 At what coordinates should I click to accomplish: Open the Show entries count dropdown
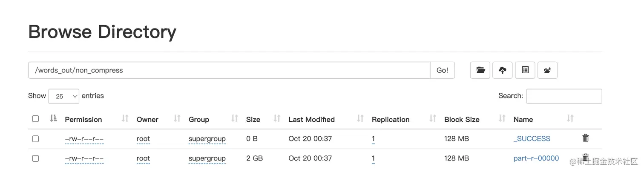click(x=64, y=96)
